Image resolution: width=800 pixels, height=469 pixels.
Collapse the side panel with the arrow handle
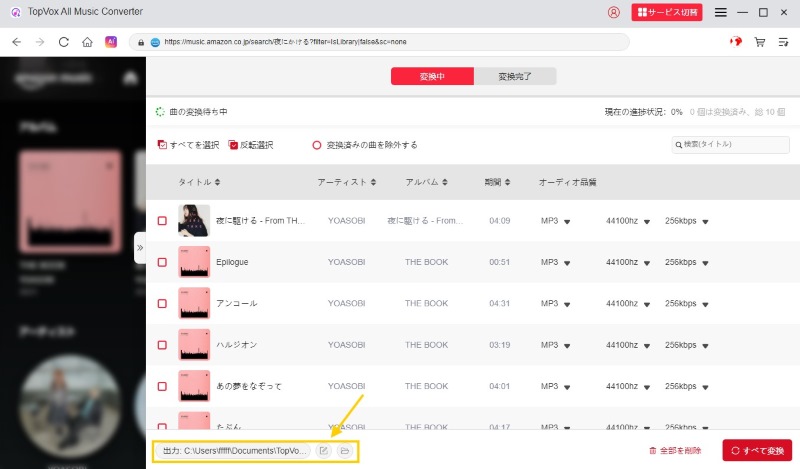coord(140,246)
